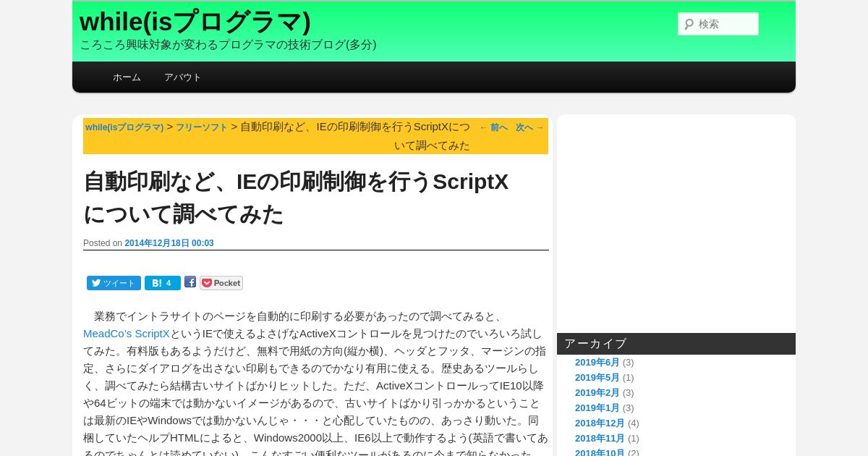This screenshot has height=456, width=868.
Task: Open the MeadCo's ScriptX link
Action: point(127,333)
